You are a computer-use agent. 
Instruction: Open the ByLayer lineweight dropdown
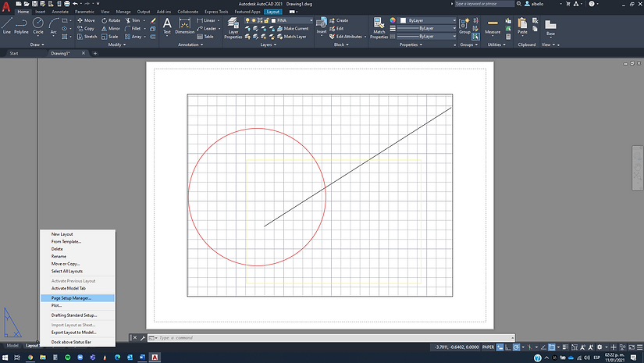426,28
